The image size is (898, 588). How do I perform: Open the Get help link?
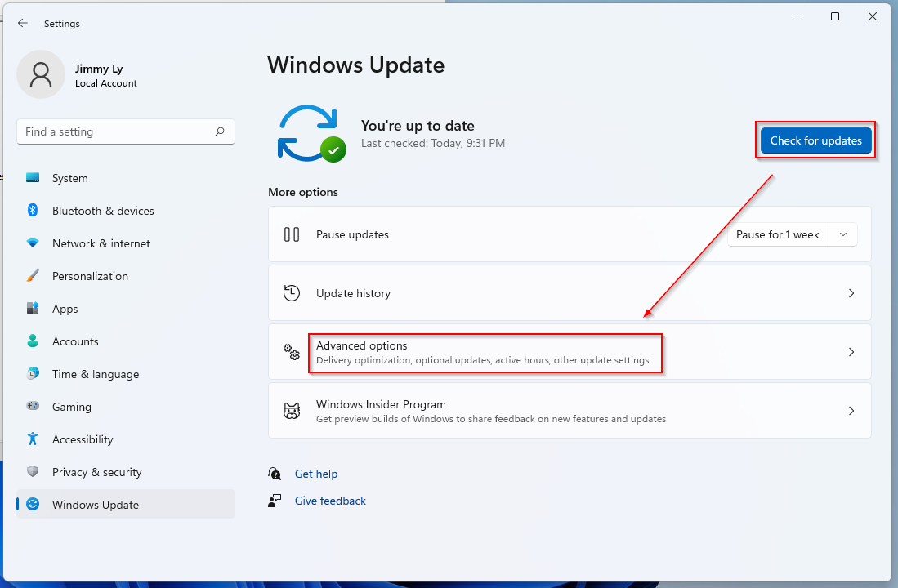pos(316,474)
